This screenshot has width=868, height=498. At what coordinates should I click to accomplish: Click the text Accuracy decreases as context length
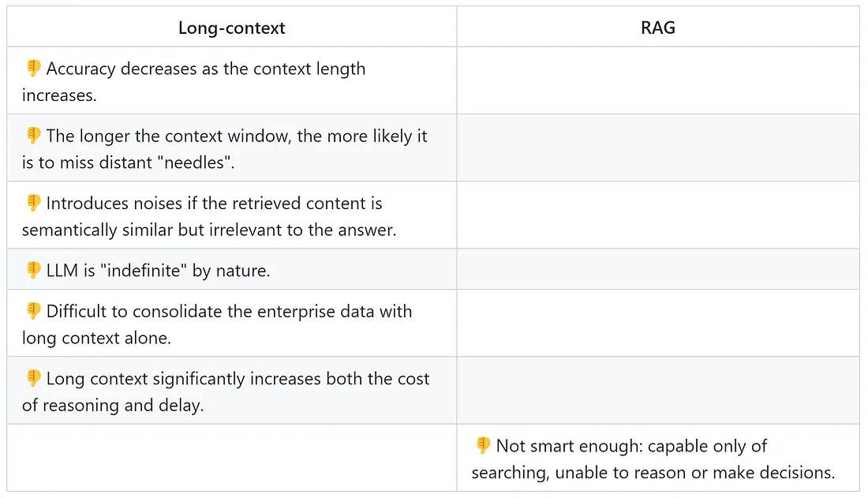(x=194, y=81)
